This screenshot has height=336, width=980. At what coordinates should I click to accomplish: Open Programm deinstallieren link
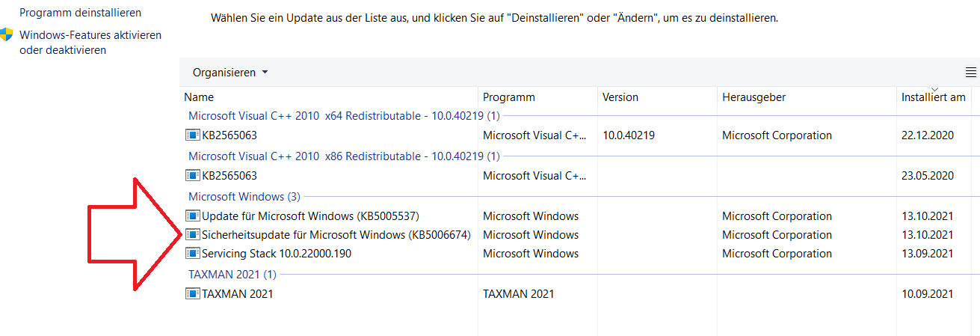pyautogui.click(x=80, y=13)
